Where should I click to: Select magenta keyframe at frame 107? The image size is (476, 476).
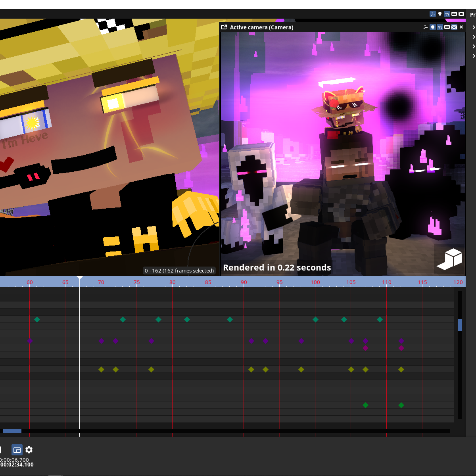(x=365, y=348)
